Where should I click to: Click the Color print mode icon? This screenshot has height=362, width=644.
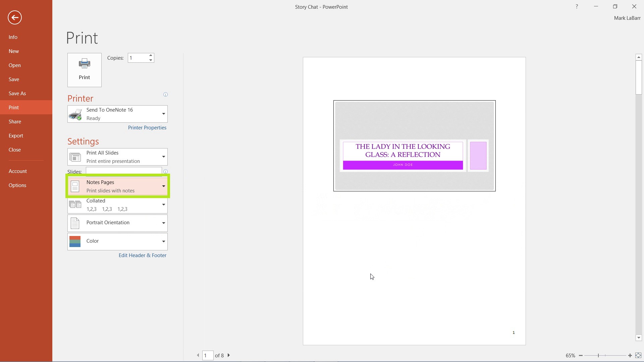click(x=74, y=240)
